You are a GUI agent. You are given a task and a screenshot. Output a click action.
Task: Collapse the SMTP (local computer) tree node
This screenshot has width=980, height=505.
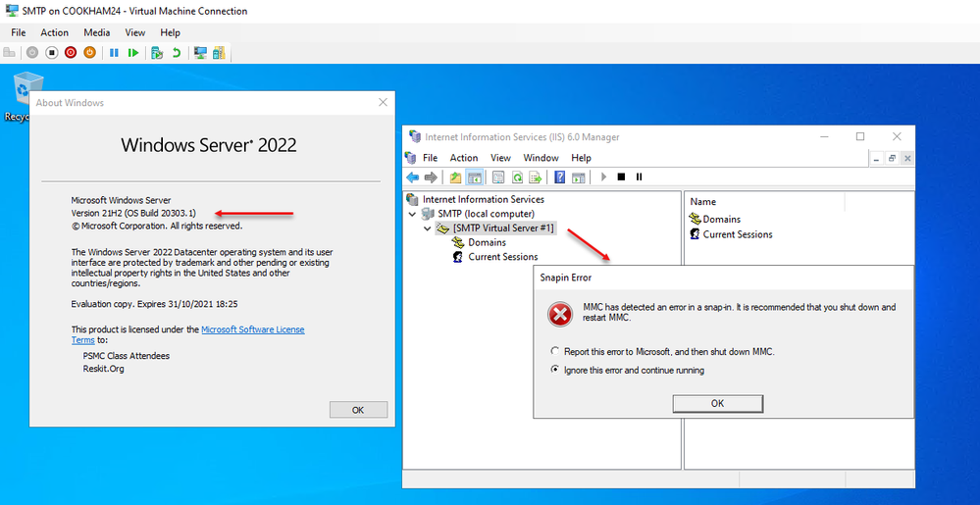412,215
